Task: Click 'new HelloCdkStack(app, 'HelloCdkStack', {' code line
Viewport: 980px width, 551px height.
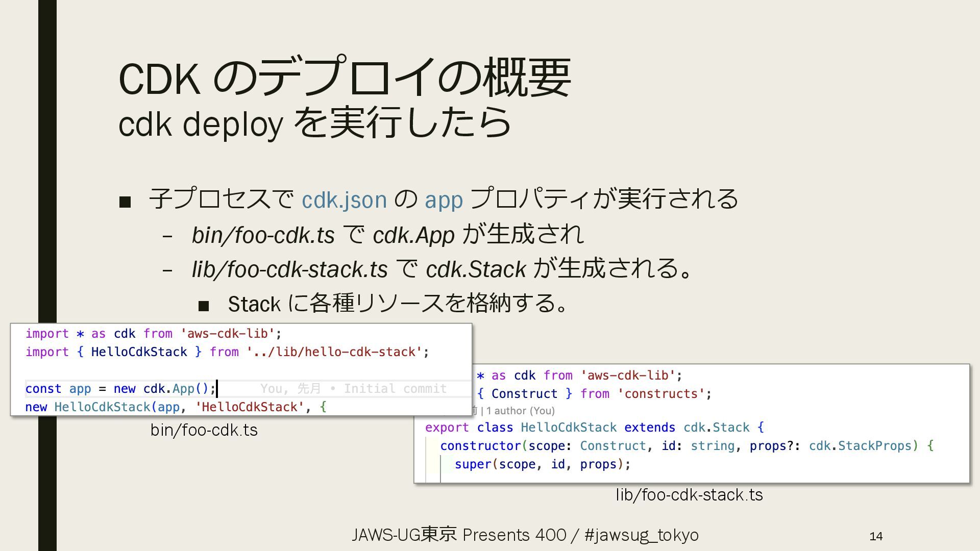Action: pos(176,407)
